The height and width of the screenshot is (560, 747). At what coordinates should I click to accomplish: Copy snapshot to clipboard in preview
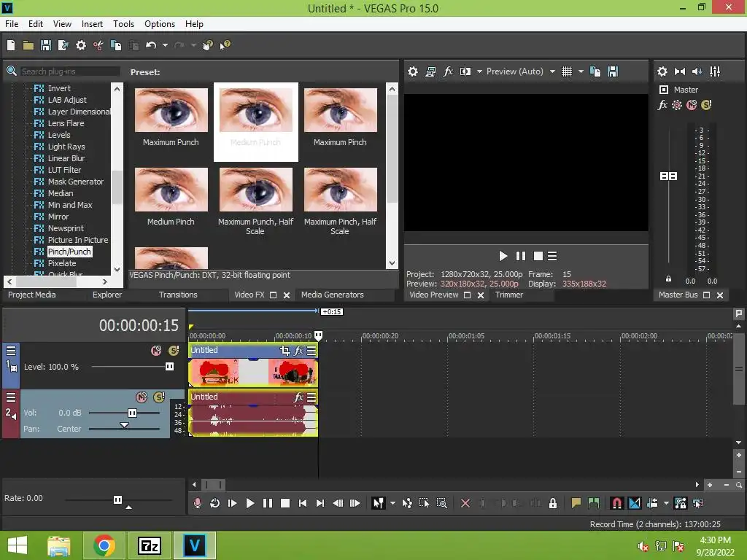pyautogui.click(x=595, y=71)
